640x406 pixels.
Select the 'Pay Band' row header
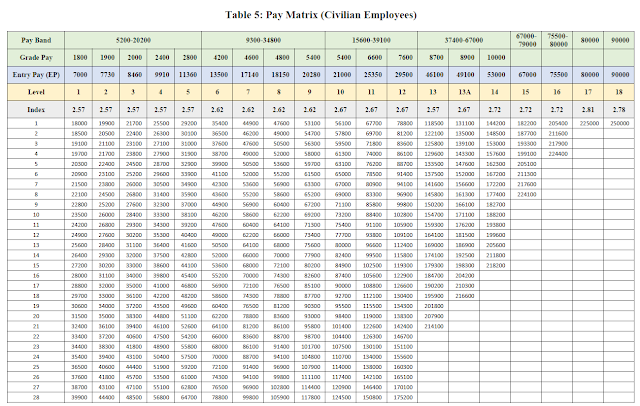tap(36, 40)
